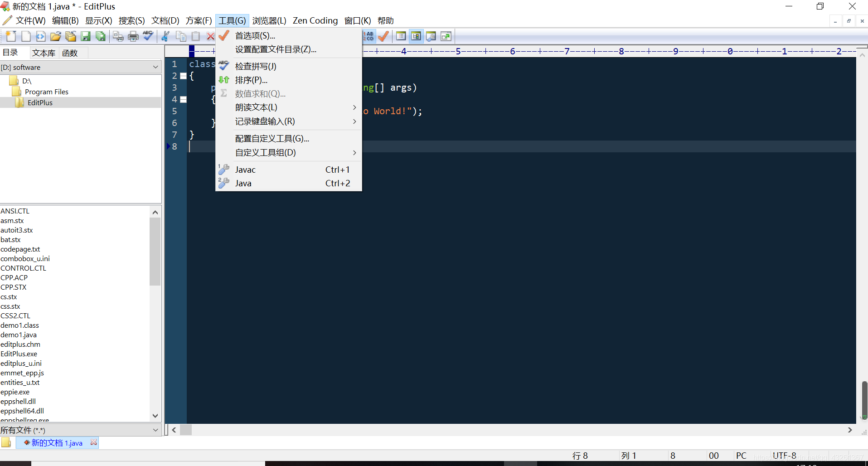Open the Zen Coding menu
The image size is (868, 466).
coord(315,20)
